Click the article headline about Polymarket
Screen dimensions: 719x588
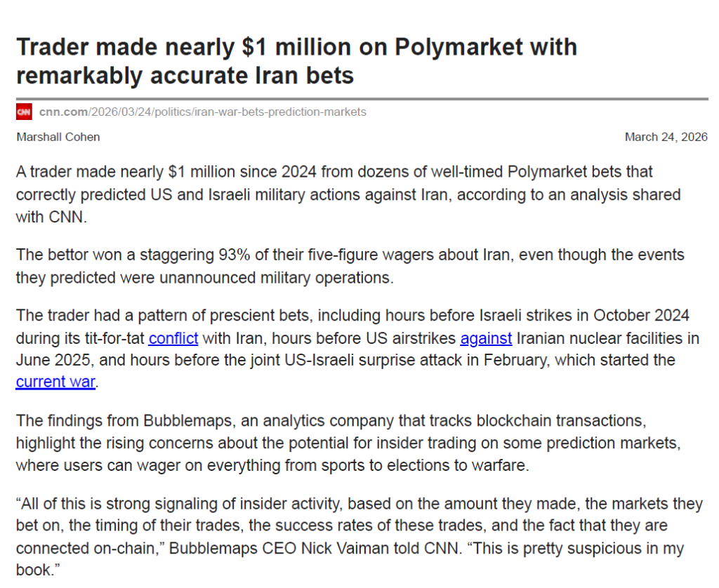coord(296,60)
